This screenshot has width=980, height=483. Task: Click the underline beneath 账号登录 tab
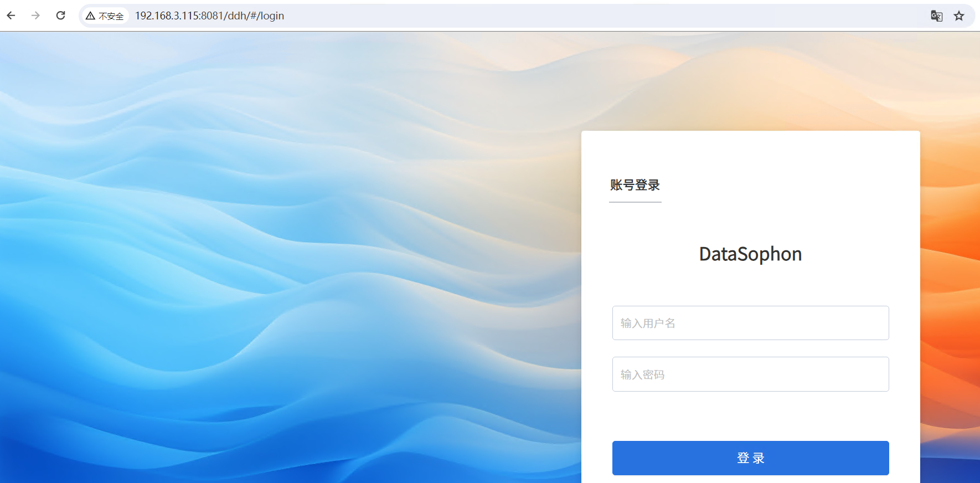635,202
